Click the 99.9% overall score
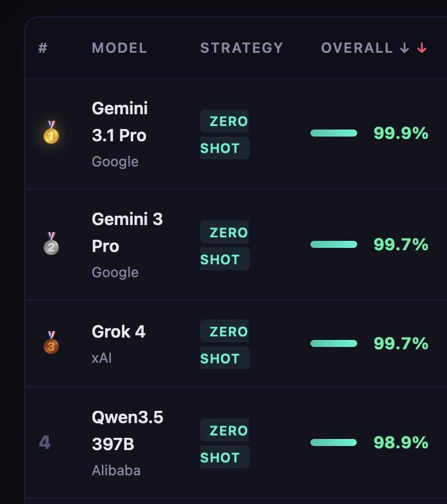 [x=401, y=133]
